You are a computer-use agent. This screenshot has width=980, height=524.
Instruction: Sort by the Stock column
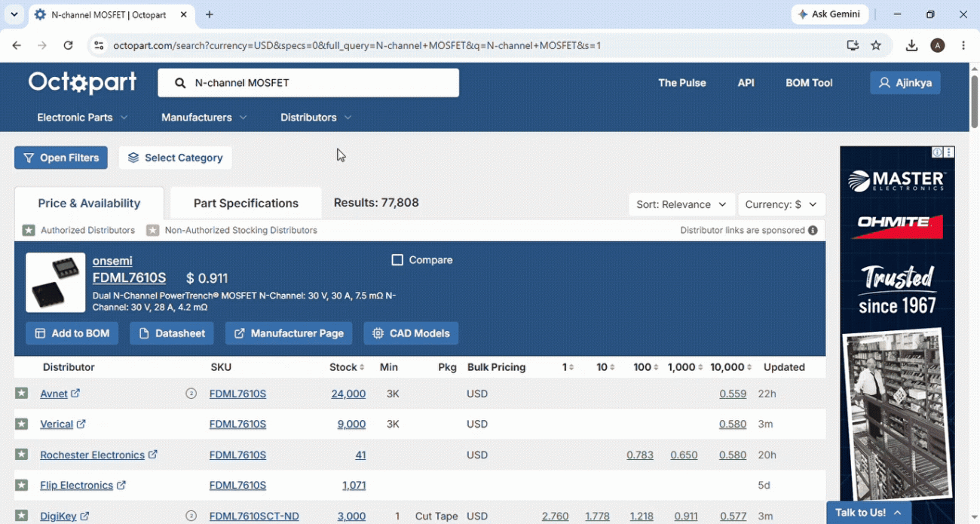347,367
